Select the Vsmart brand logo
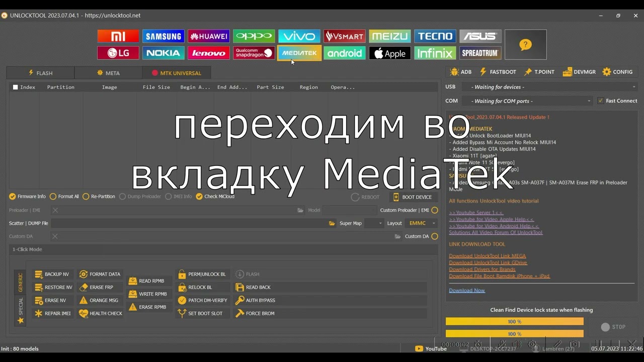644x362 pixels. pos(345,36)
